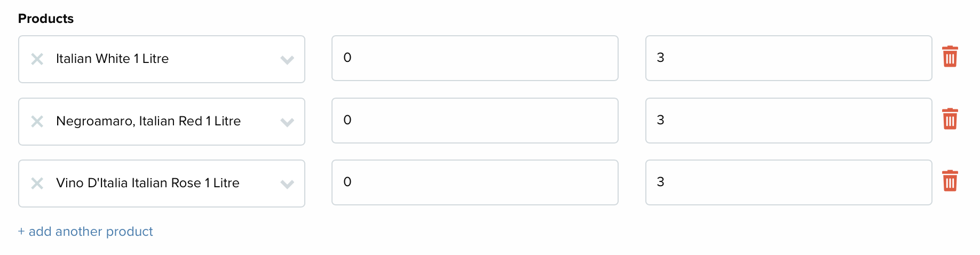This screenshot has width=980, height=255.
Task: Open the Negroamaro, Italian Red 1 Litre selector
Action: point(162,122)
